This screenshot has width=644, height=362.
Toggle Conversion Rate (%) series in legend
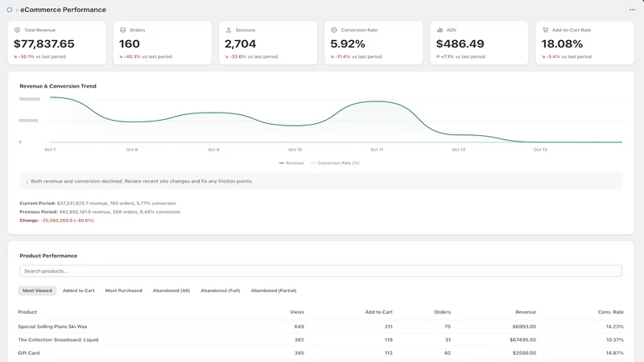tap(335, 163)
